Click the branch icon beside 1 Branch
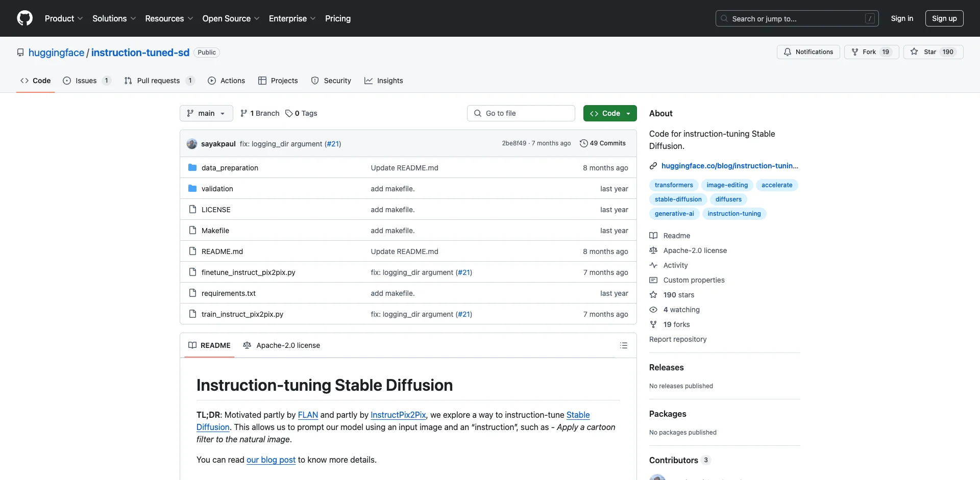The width and height of the screenshot is (980, 480). click(x=244, y=113)
